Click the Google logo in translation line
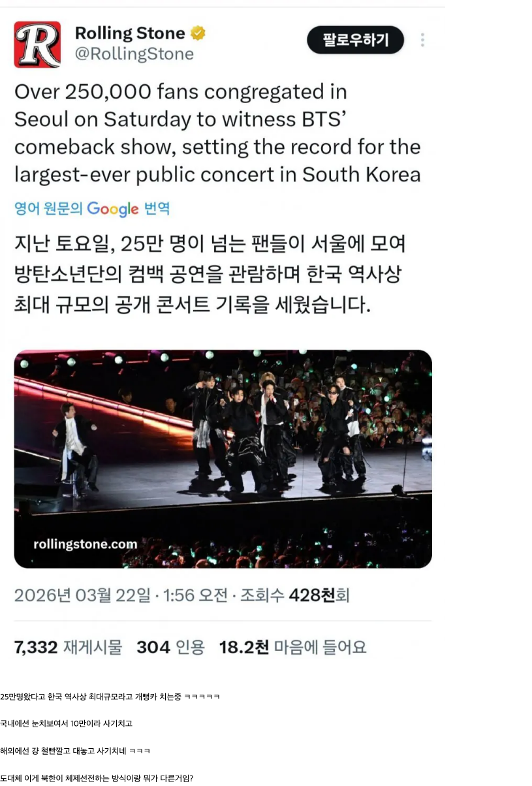Image resolution: width=532 pixels, height=786 pixels. [x=113, y=209]
